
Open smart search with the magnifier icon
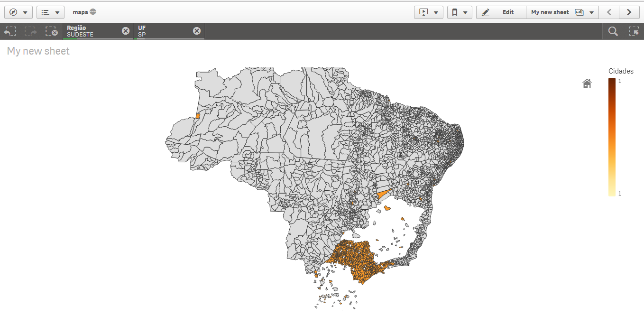tap(613, 31)
